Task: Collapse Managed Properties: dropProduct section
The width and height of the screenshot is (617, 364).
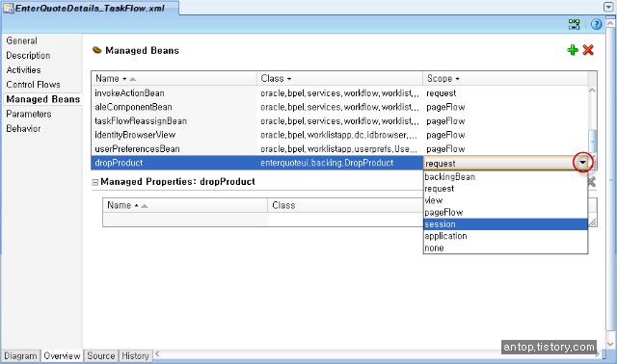Action: coord(94,182)
